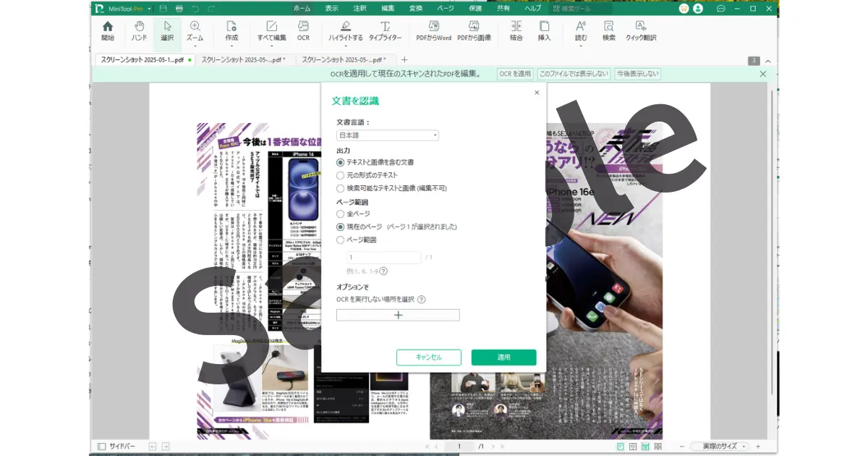The image size is (868, 456).
Task: Go to the last page
Action: point(502,447)
